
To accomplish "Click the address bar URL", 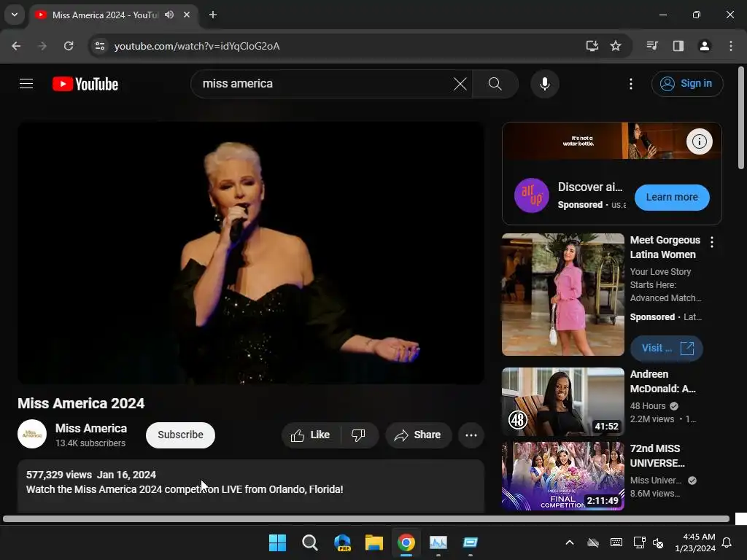I will click(x=197, y=46).
